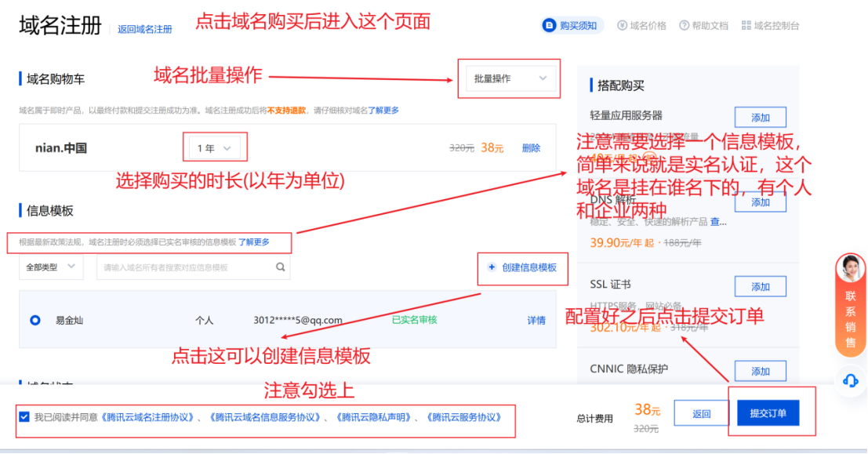This screenshot has width=868, height=454.
Task: Click the 域名控制台 grid icon
Action: [x=746, y=25]
